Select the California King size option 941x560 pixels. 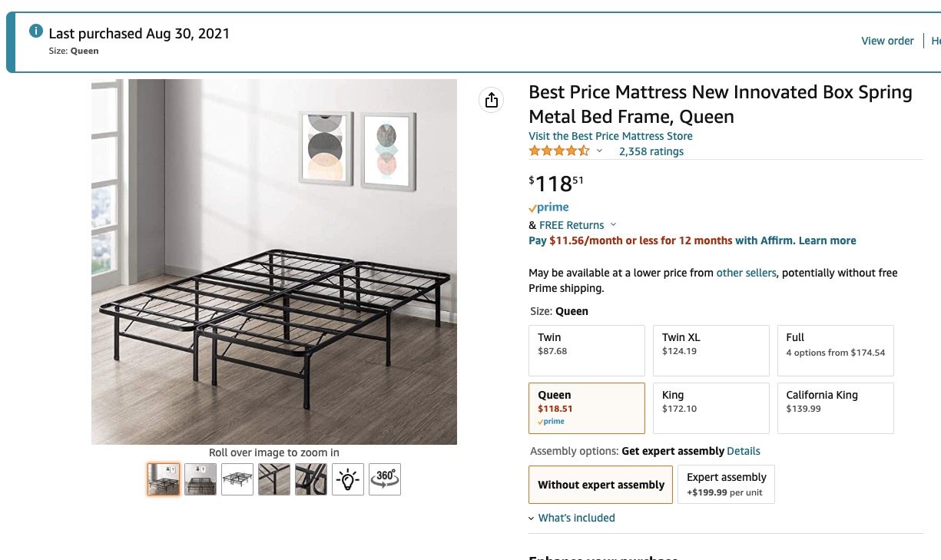[835, 408]
